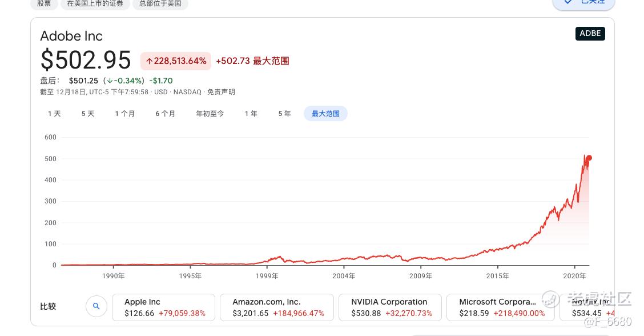Viewport: 644px width, 336px height.
Task: Show the 1 年 range
Action: 251,114
